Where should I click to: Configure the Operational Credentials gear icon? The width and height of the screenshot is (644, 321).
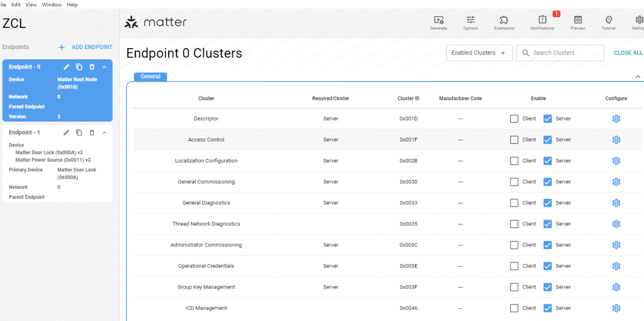tap(616, 266)
